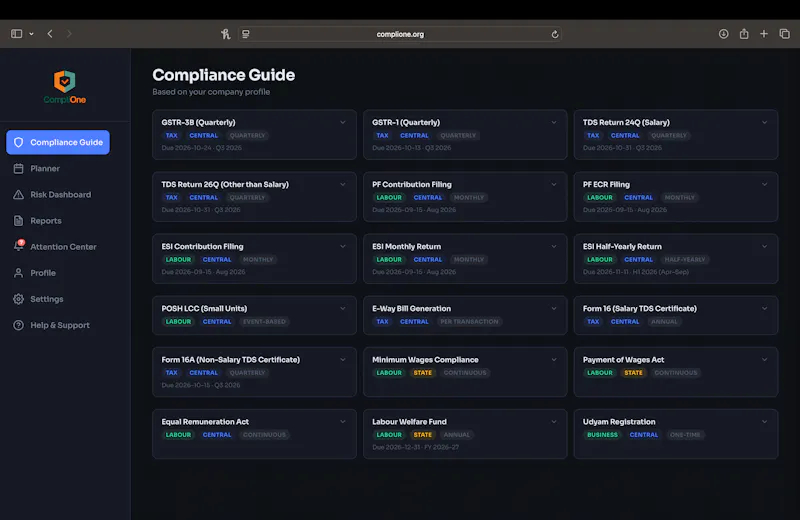
Task: Open a new tab with plus icon
Action: point(764,34)
